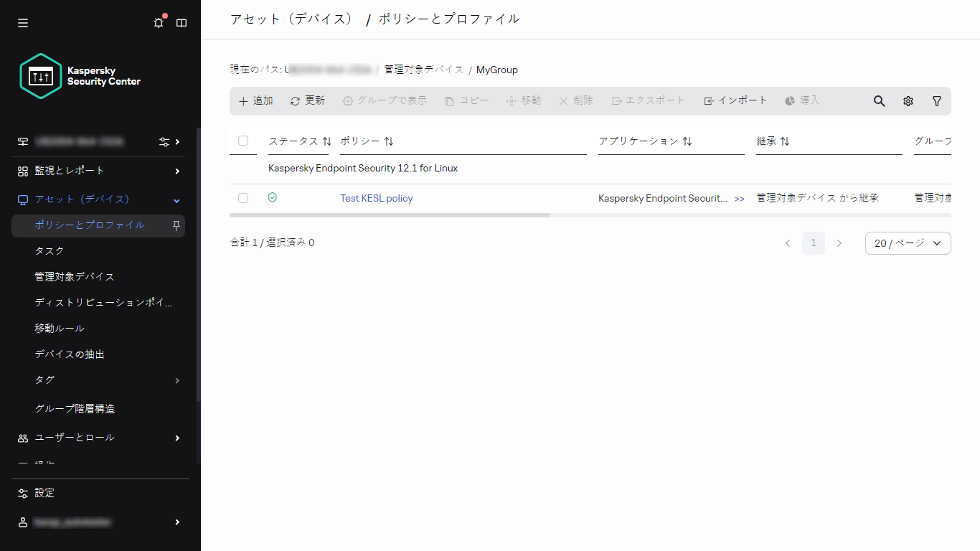Open the 20 / ページ page-size dropdown

[908, 243]
